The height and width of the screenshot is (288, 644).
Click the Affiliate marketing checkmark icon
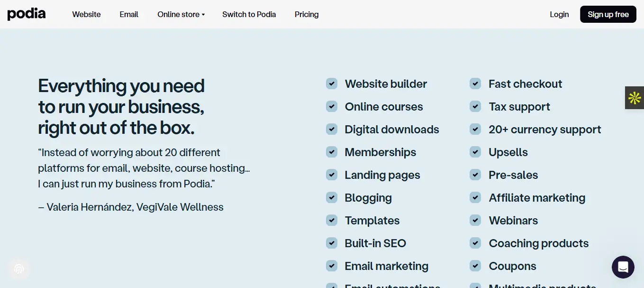coord(475,198)
